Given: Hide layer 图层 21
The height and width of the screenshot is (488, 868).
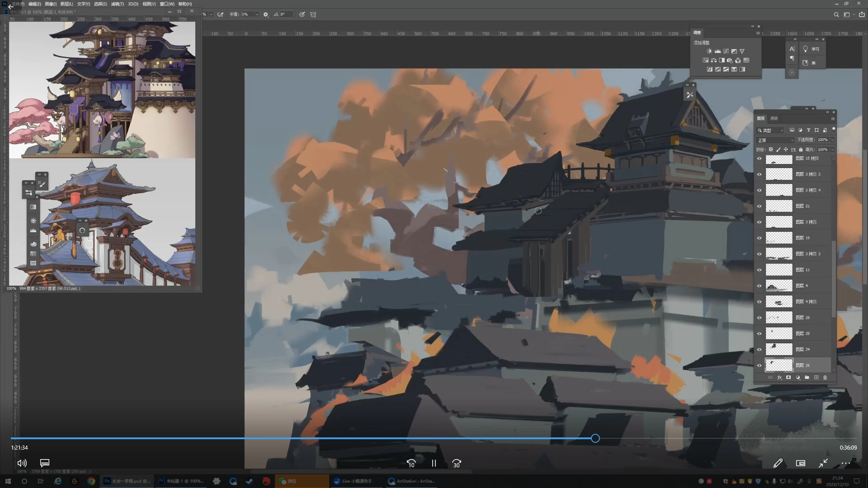Looking at the screenshot, I should [759, 206].
